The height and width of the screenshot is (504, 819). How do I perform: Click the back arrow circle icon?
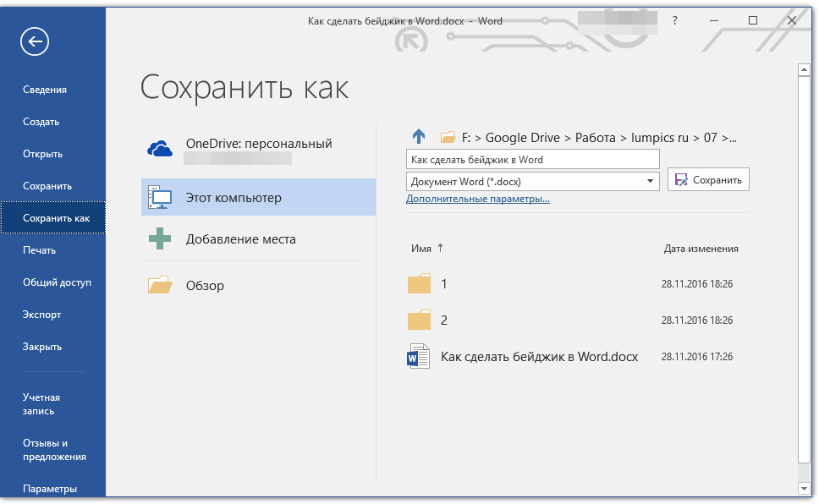(36, 41)
